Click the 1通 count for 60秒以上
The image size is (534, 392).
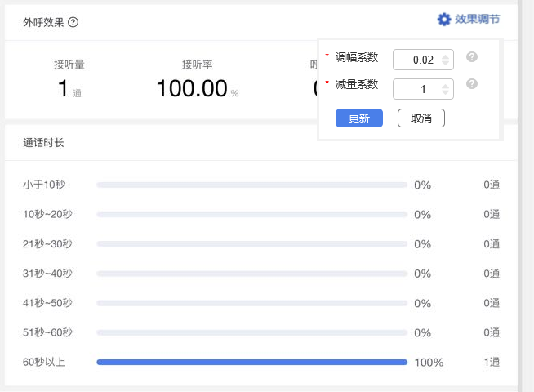(x=491, y=362)
